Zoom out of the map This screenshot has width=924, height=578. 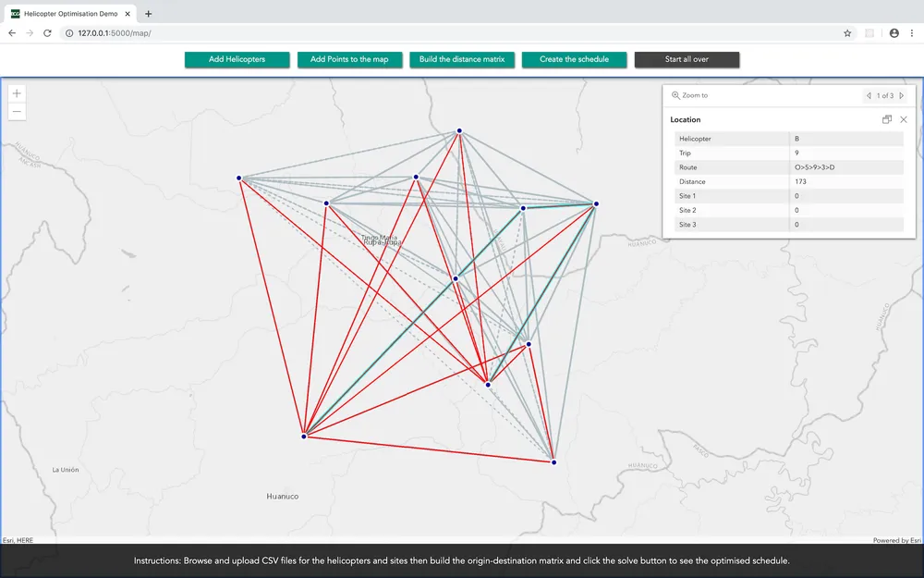[17, 112]
